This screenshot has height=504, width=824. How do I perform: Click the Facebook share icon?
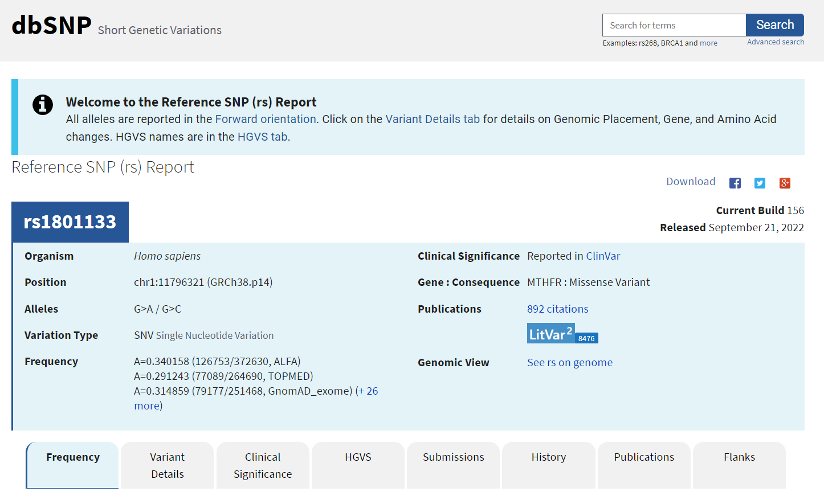(735, 183)
